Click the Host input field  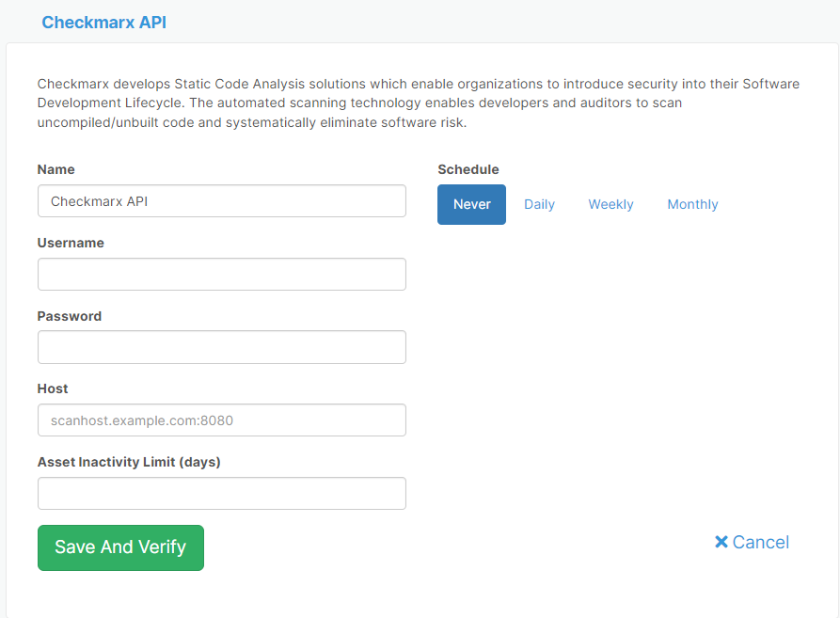222,420
